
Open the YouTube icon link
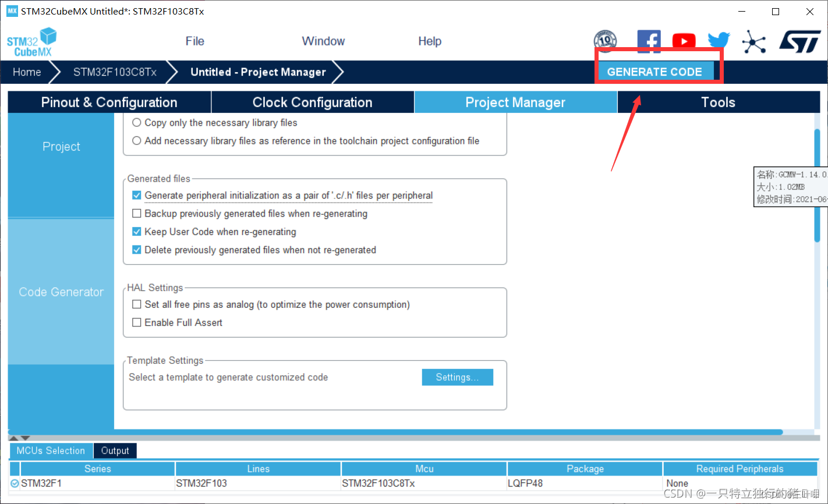click(x=684, y=41)
